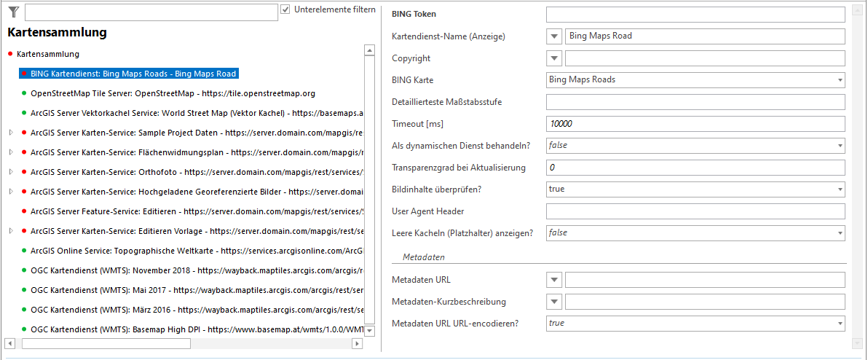Open Als dynamischen Dienst behandeln dropdown
The image size is (868, 360).
pos(695,146)
